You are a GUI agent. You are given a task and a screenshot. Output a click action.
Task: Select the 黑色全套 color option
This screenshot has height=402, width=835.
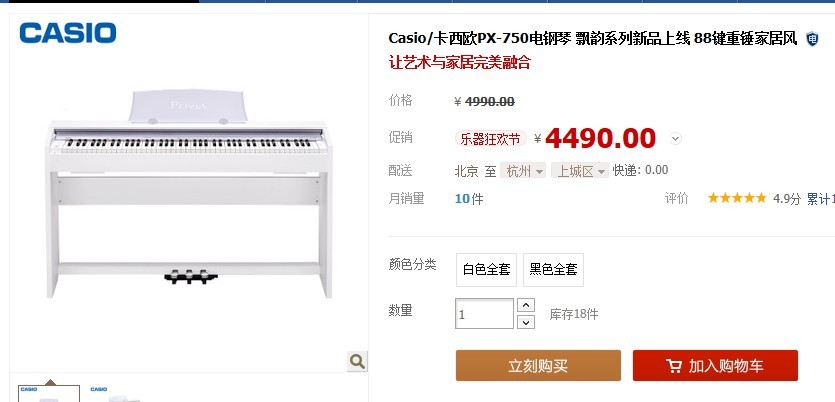coord(553,269)
